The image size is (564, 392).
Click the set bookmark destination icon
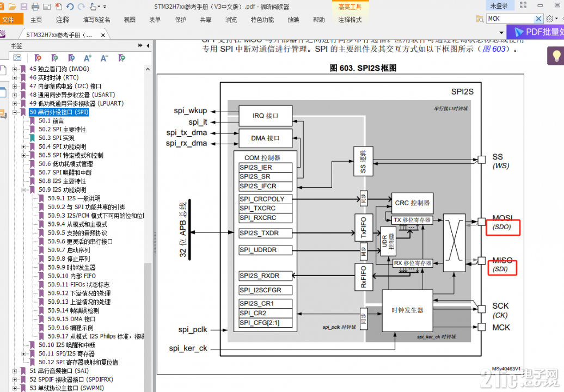tap(71, 58)
